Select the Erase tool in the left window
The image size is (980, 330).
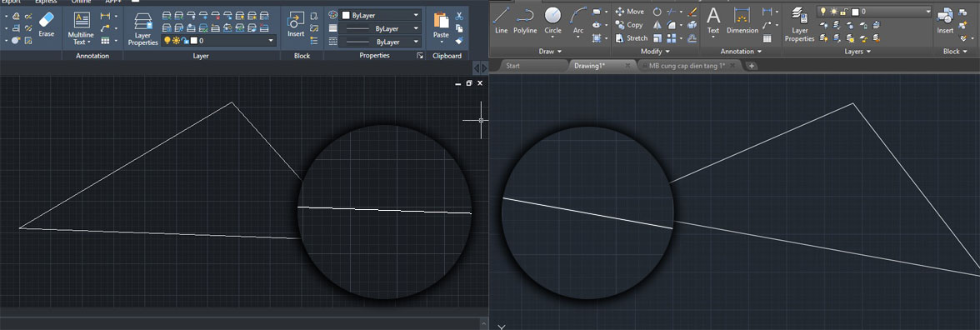pyautogui.click(x=47, y=23)
